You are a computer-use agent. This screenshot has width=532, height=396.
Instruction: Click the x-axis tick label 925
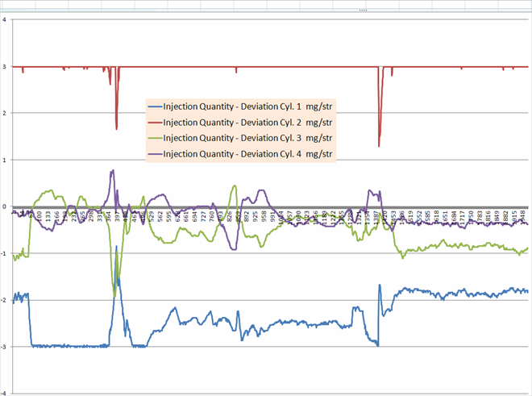(x=256, y=216)
